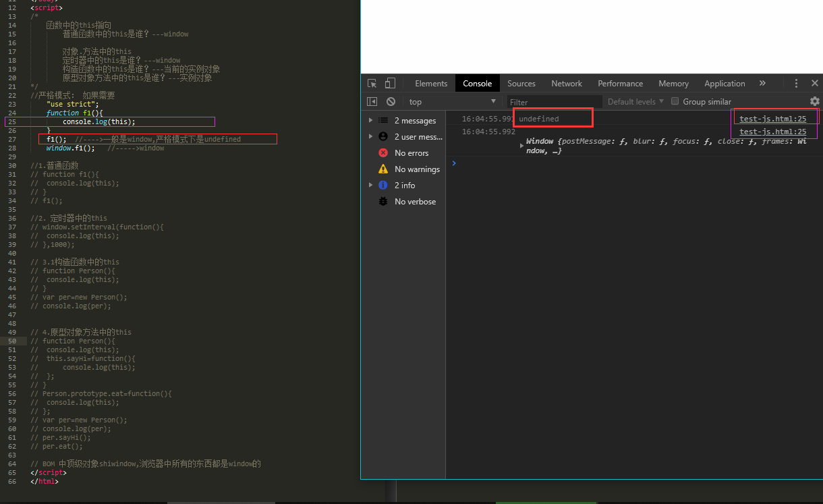Hide the console sidebar panel icon
The image size is (823, 504).
(372, 101)
